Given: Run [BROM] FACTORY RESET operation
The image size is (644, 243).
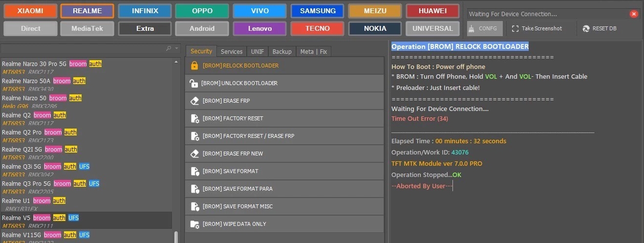Looking at the screenshot, I should pyautogui.click(x=284, y=118).
